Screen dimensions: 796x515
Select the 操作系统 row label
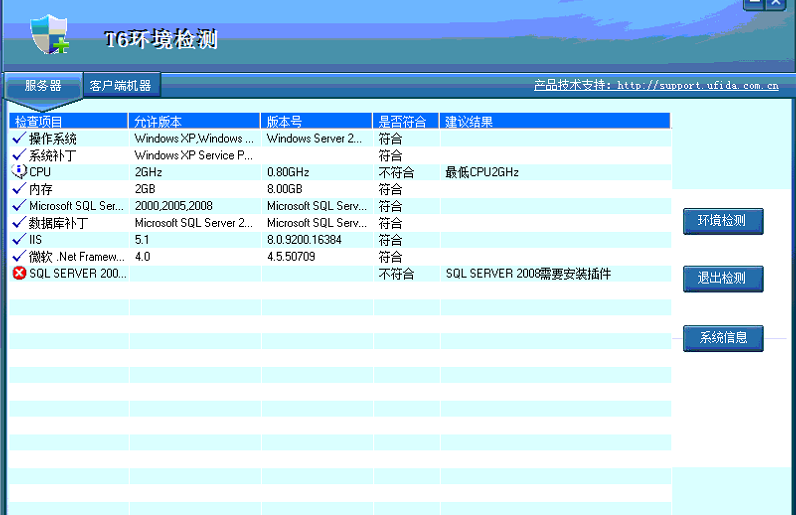[x=53, y=138]
